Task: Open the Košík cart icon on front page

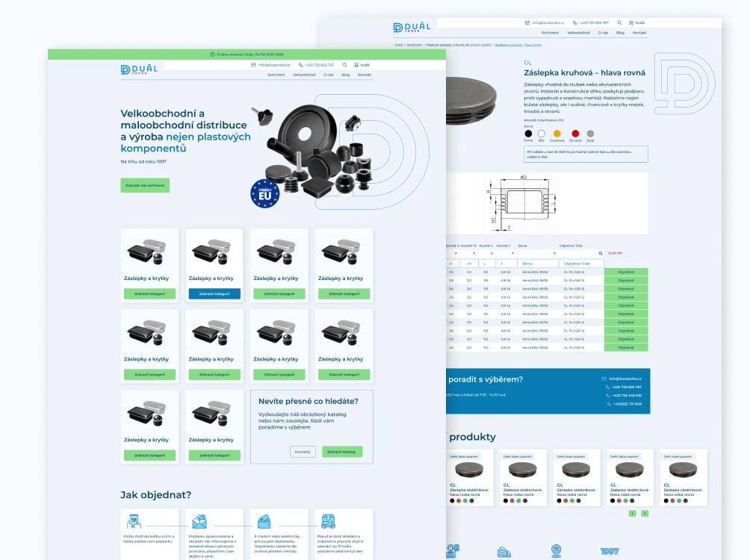Action: click(356, 65)
